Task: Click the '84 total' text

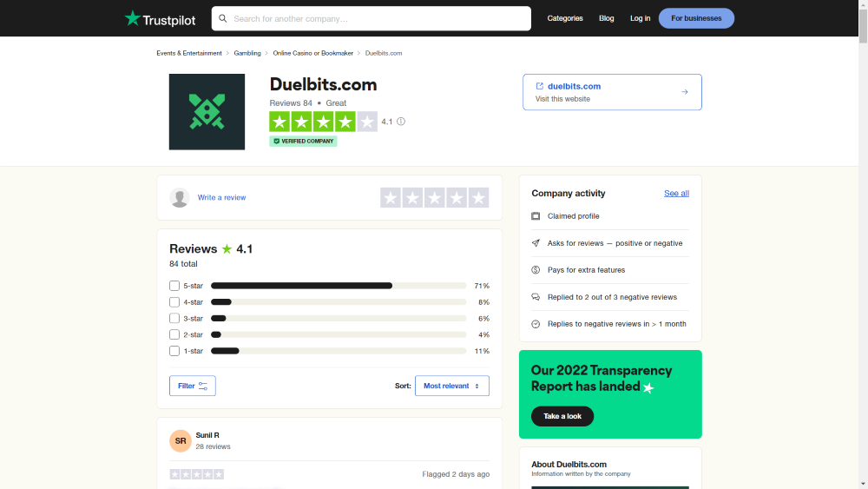Action: 183,264
